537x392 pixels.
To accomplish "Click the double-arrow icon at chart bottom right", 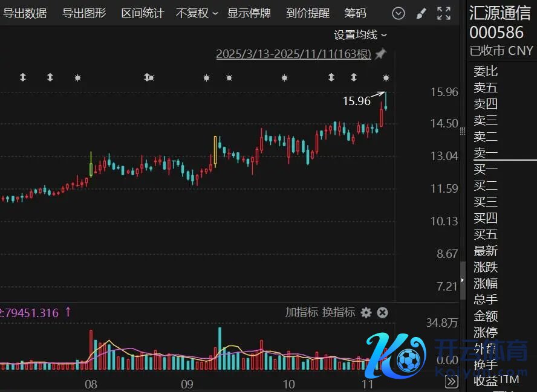I will (x=451, y=381).
